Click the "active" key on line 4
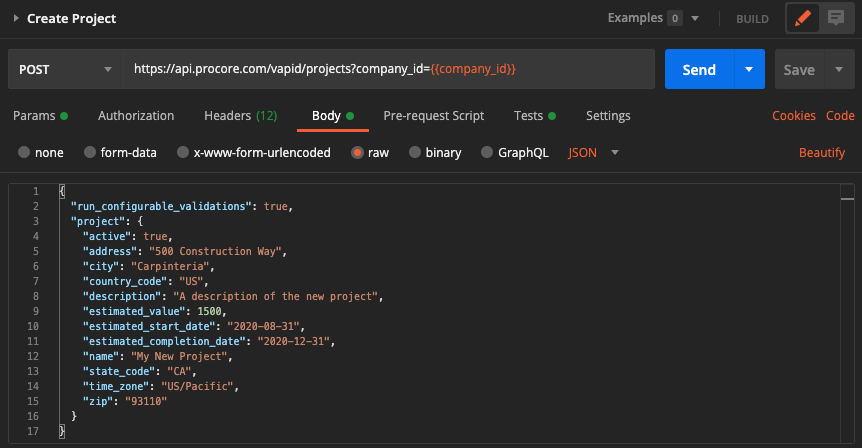The width and height of the screenshot is (862, 448). point(107,236)
